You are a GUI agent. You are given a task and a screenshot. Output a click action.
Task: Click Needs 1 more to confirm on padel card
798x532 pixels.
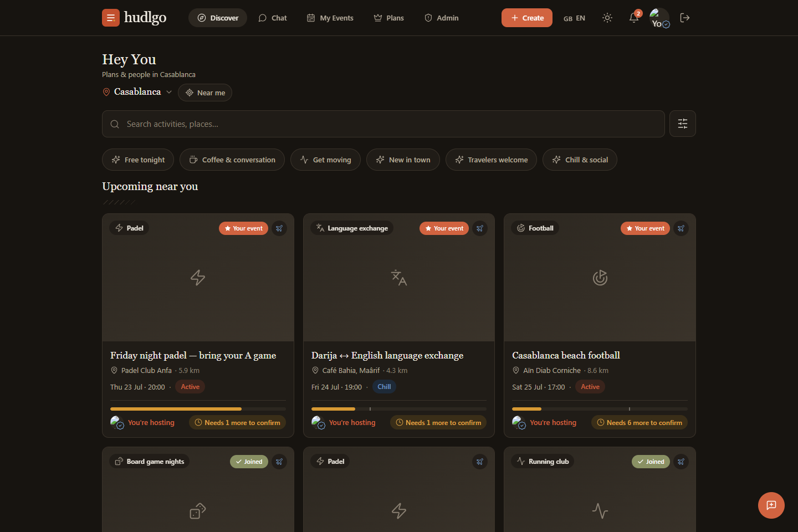237,423
